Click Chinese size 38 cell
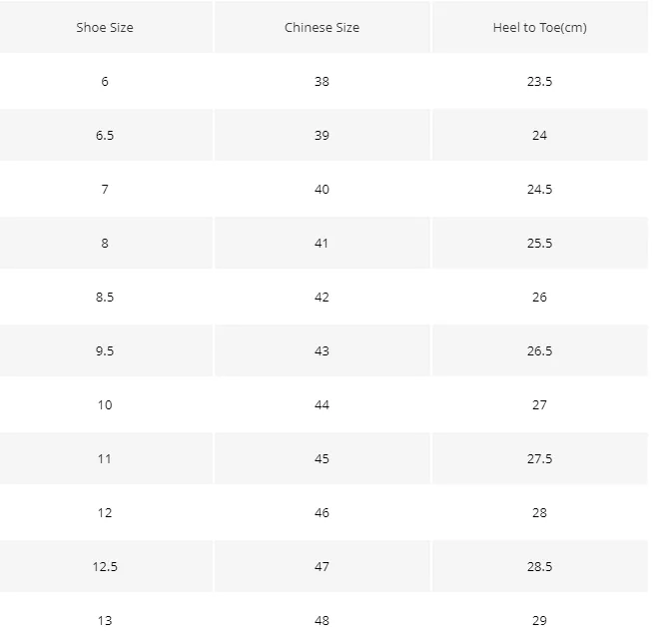 [x=322, y=81]
